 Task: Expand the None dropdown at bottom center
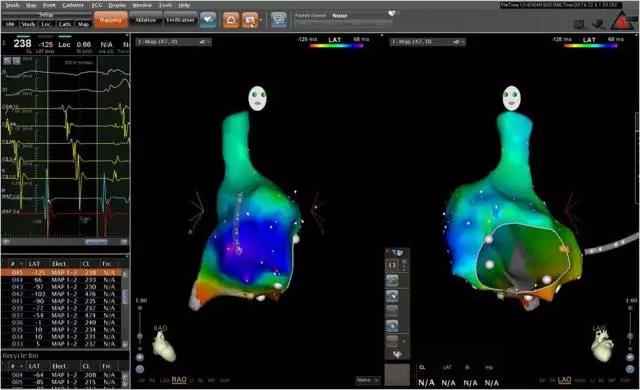(367, 380)
